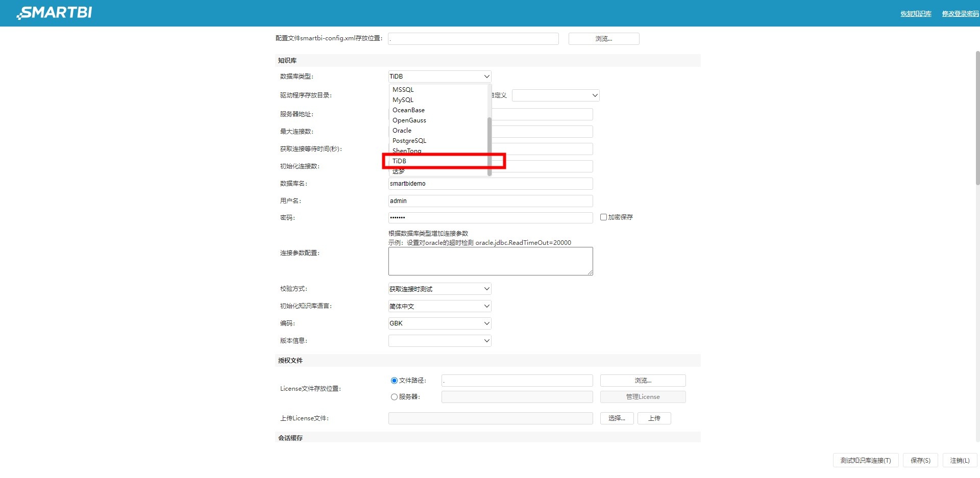Select the 文件路径 radio button
Screen dimensions: 980x478
coord(394,381)
